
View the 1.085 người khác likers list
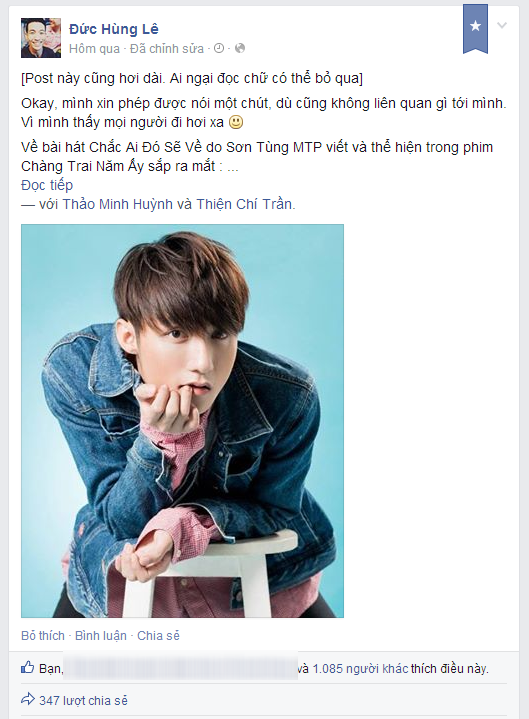360,669
